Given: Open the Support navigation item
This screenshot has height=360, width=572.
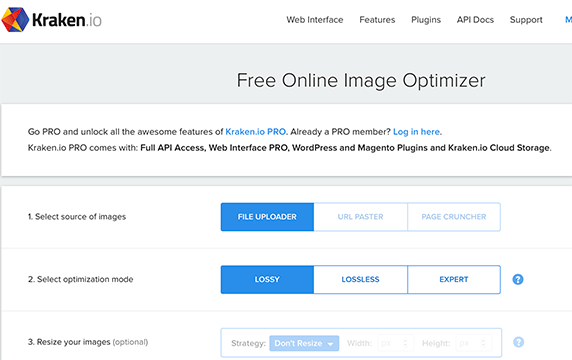Looking at the screenshot, I should (x=526, y=20).
